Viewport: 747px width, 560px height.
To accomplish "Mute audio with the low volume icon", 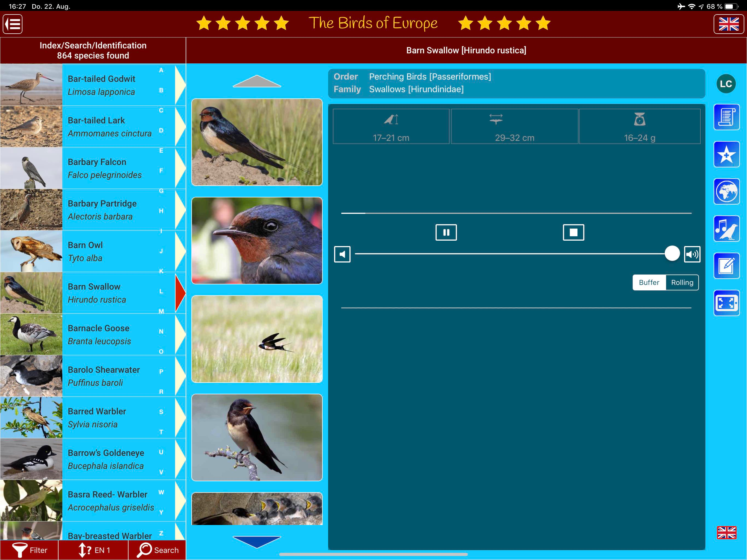I will [x=342, y=254].
